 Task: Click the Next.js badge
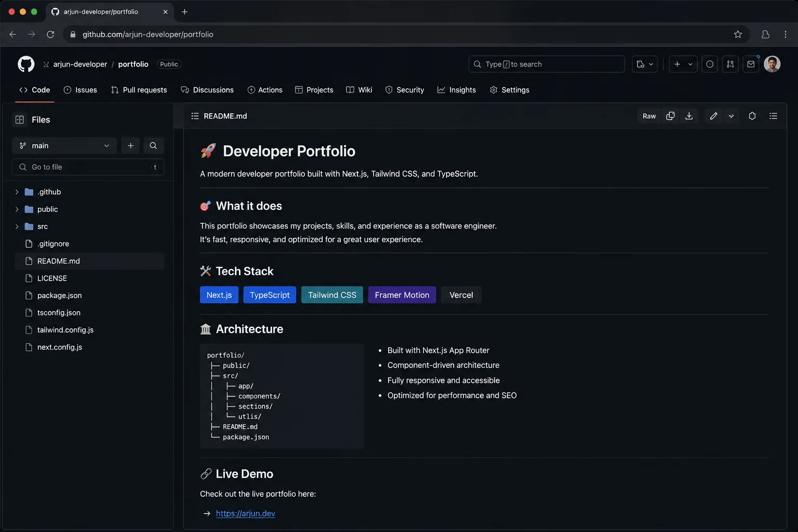point(219,295)
